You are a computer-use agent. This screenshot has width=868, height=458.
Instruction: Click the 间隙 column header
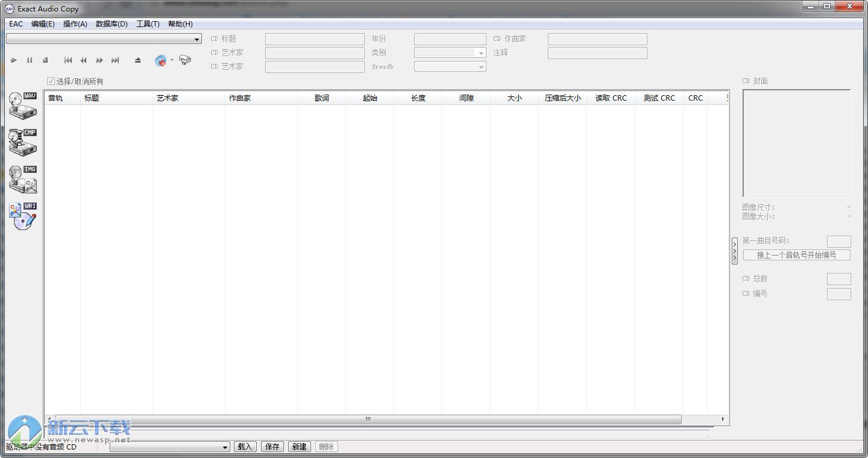(x=466, y=98)
